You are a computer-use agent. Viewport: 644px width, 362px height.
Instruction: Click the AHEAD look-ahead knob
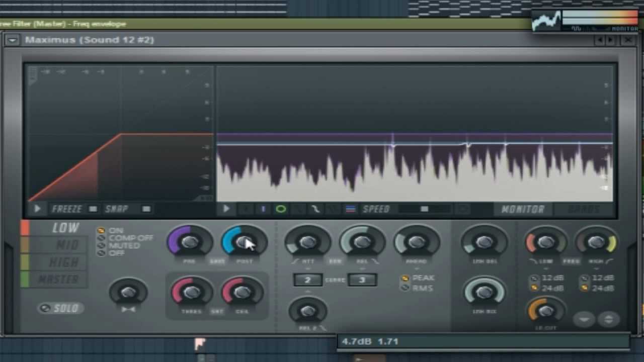coord(417,242)
